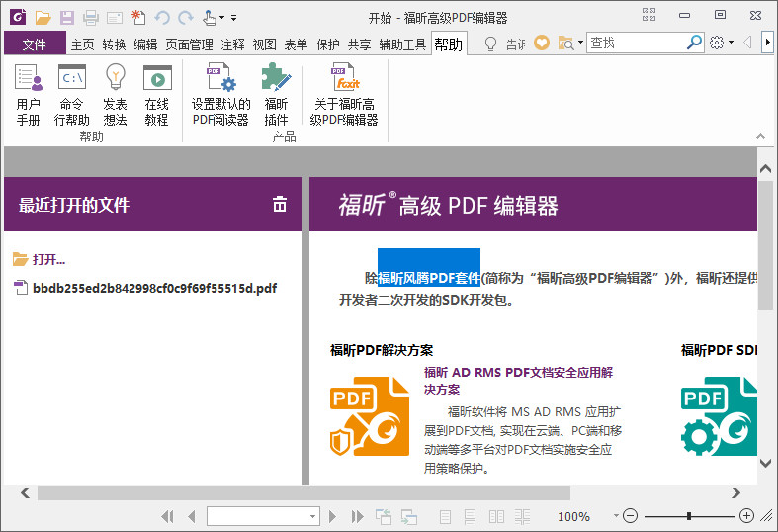Open Foxit Plugins (福昕插件)
778x532 pixels.
(x=276, y=94)
